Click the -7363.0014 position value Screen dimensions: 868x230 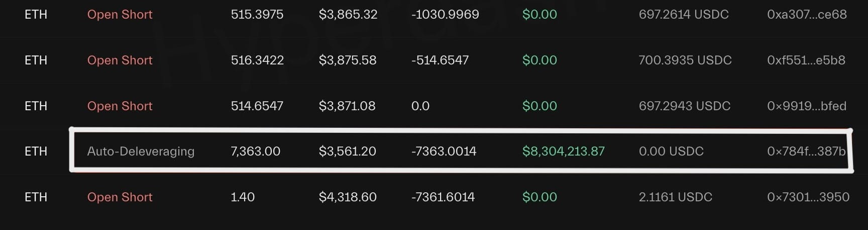click(444, 151)
